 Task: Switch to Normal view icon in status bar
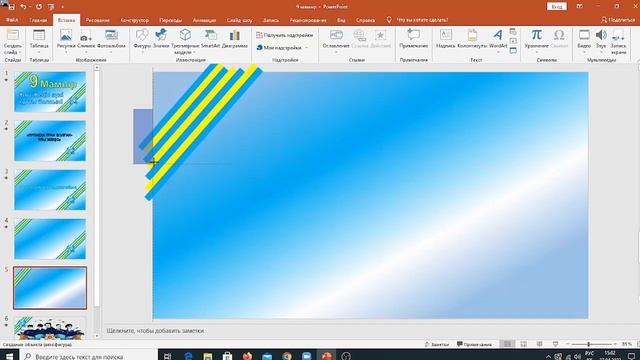coord(507,344)
